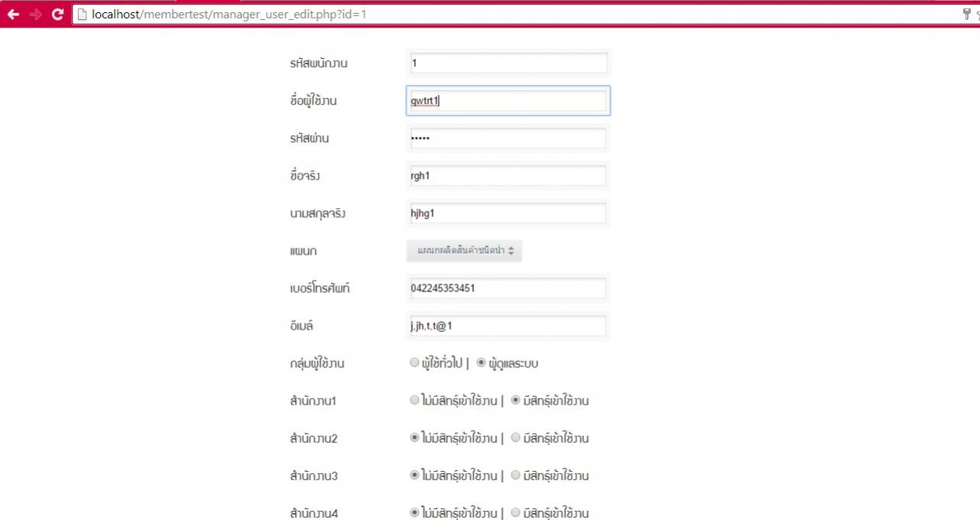
Task: Go back using browser back arrow
Action: [x=13, y=14]
